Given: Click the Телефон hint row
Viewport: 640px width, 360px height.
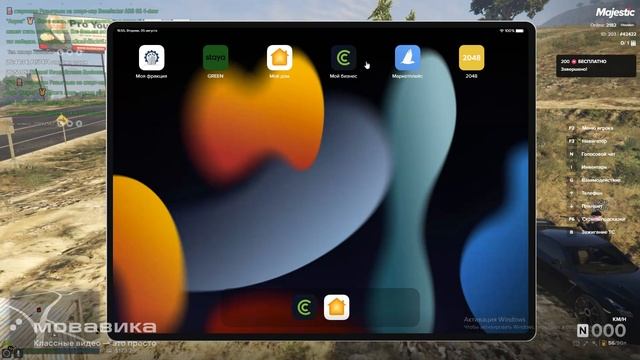Looking at the screenshot, I should coord(586,193).
